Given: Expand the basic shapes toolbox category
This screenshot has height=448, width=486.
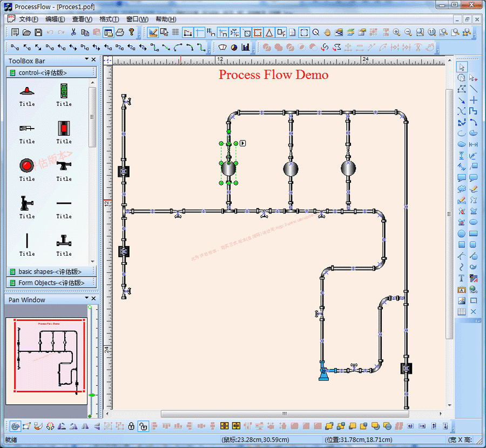Looking at the screenshot, I should (x=50, y=271).
